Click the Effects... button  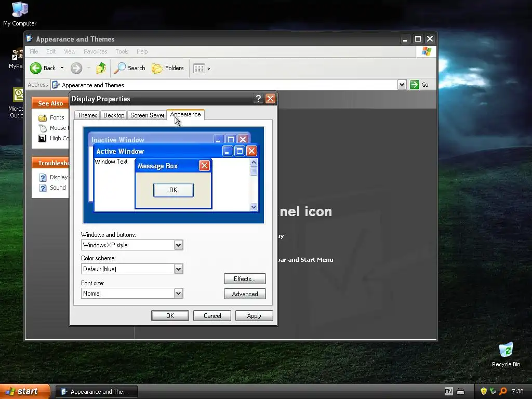point(245,279)
